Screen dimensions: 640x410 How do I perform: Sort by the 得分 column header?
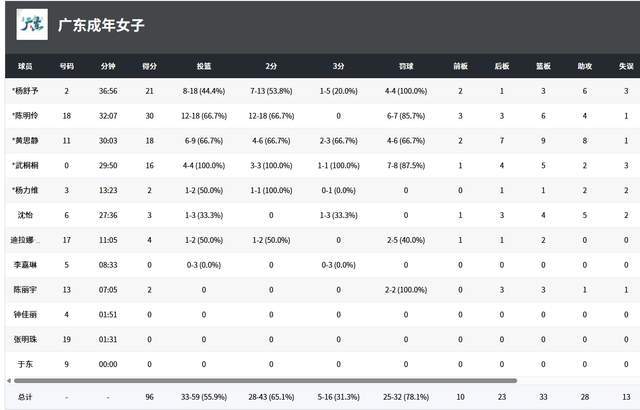(x=149, y=66)
